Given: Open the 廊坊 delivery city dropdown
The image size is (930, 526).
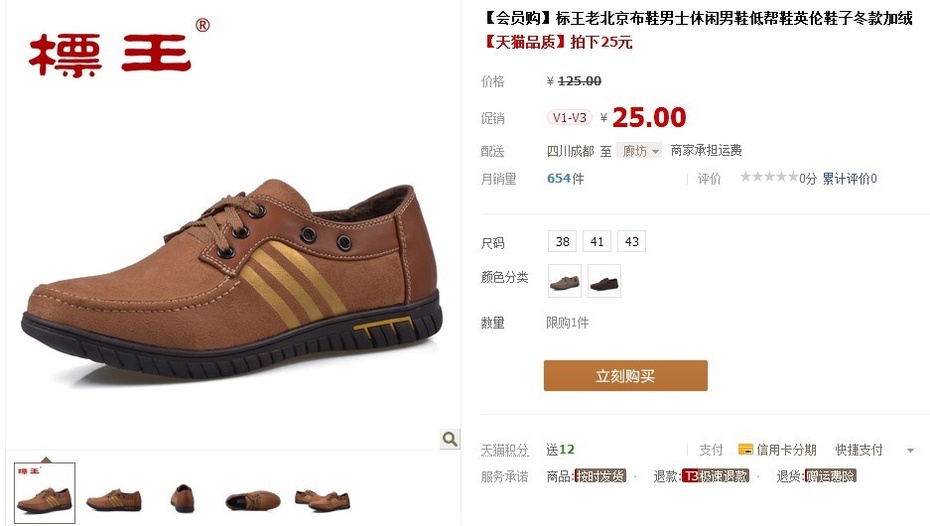Looking at the screenshot, I should (x=639, y=151).
